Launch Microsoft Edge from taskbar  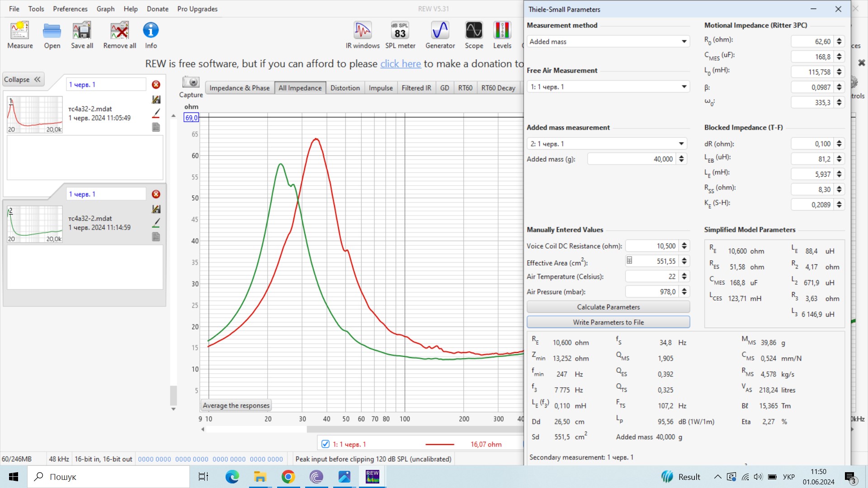pos(232,477)
